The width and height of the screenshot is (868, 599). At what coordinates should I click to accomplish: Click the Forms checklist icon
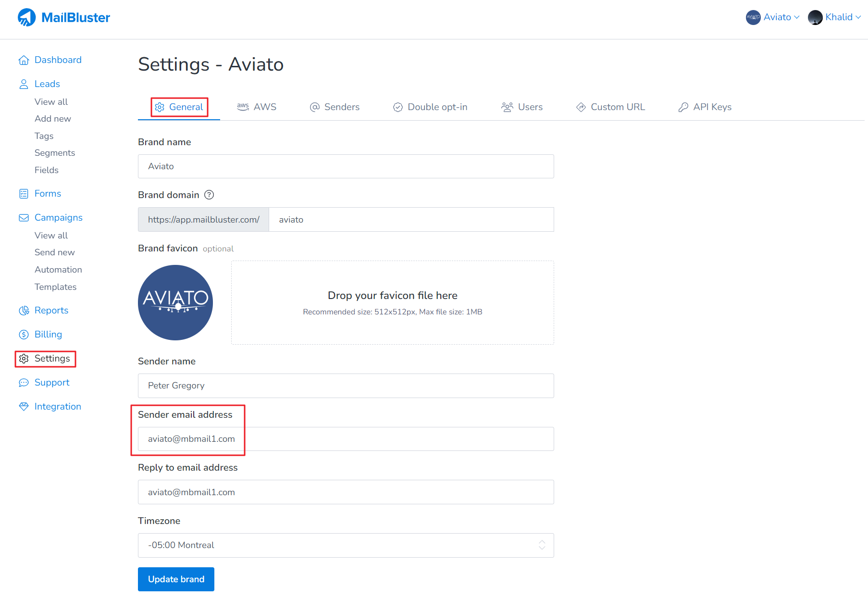pyautogui.click(x=24, y=194)
